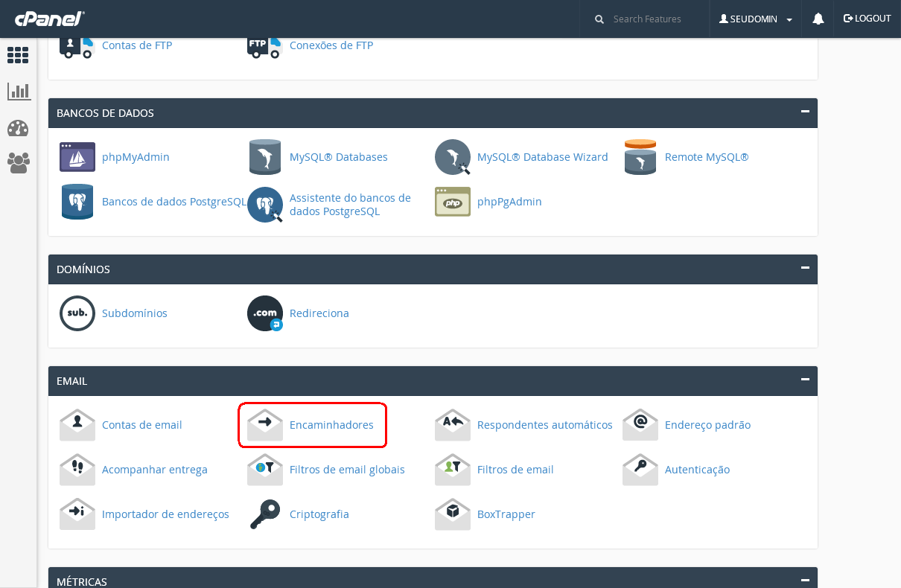The width and height of the screenshot is (901, 588).
Task: Open the Contas de email icon
Action: (77, 425)
